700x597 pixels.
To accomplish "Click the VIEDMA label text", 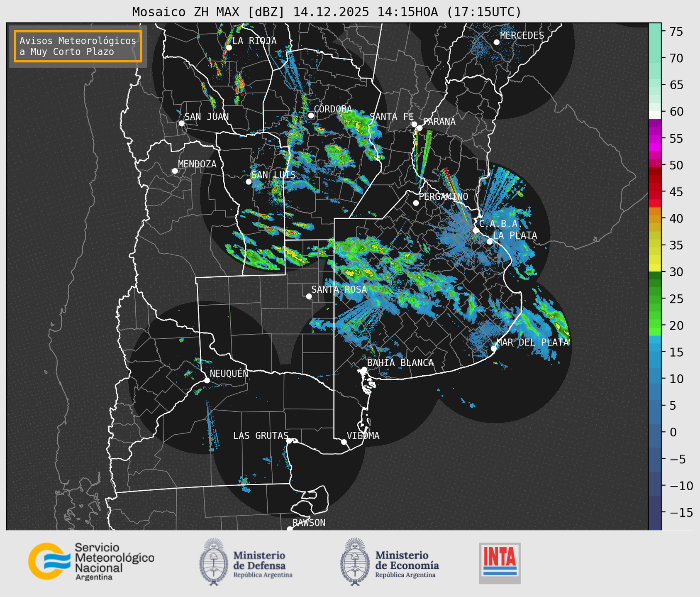I will point(363,436).
